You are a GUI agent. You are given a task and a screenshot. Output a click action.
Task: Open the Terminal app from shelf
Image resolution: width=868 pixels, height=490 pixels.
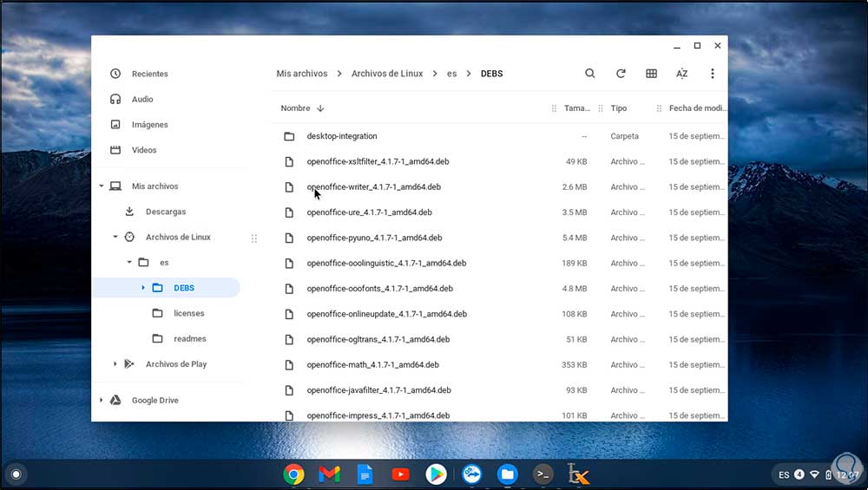pyautogui.click(x=543, y=474)
